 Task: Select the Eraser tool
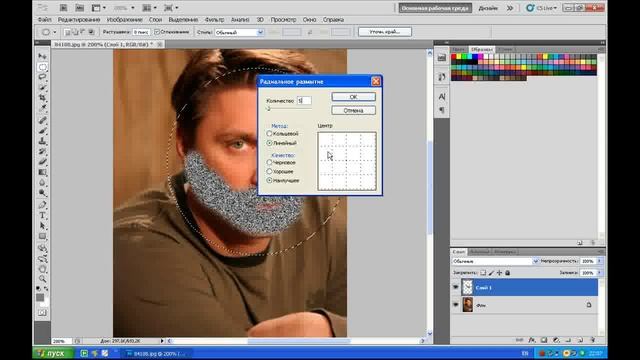tap(42, 162)
